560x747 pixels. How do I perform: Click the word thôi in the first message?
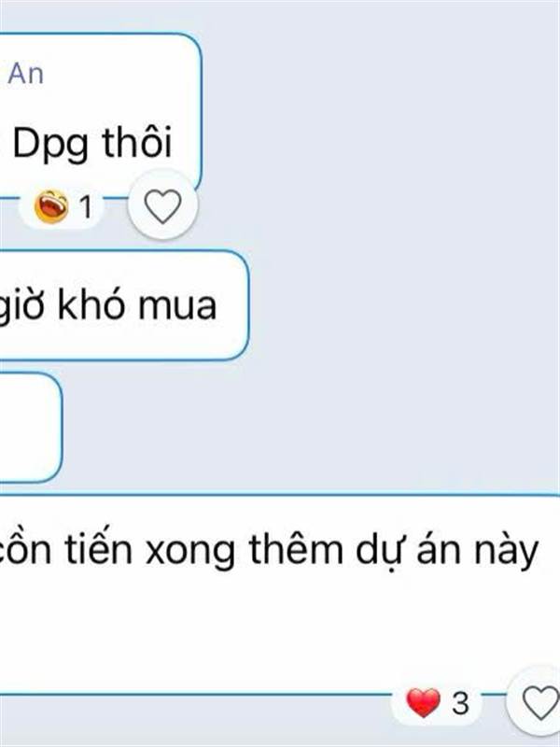click(137, 142)
